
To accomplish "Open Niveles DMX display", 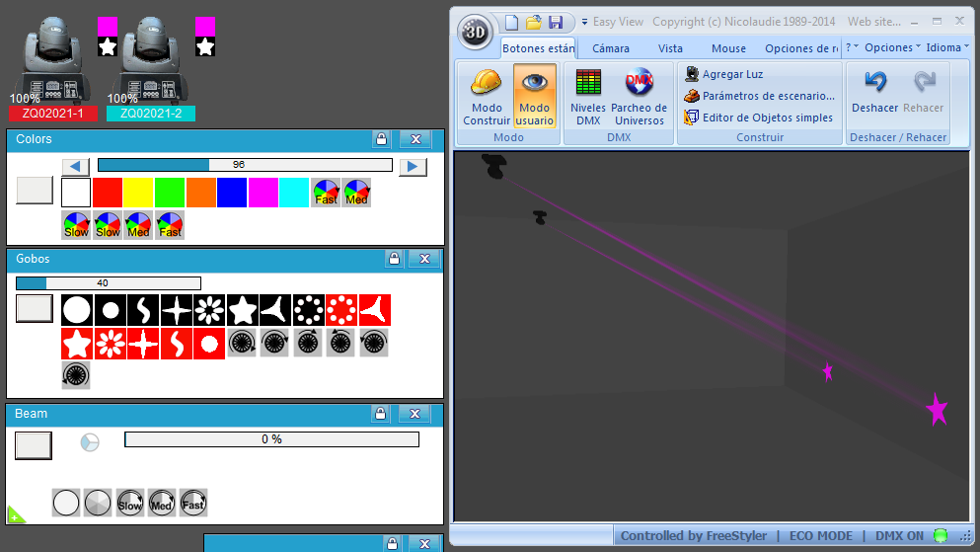I will coord(587,96).
